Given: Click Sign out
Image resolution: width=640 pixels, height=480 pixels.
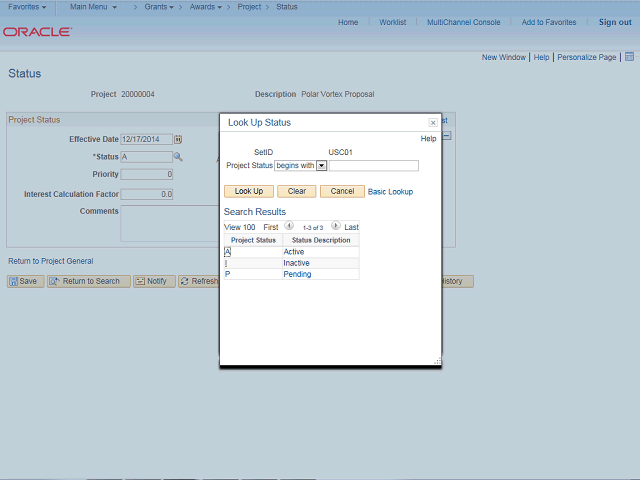Looking at the screenshot, I should [x=615, y=22].
